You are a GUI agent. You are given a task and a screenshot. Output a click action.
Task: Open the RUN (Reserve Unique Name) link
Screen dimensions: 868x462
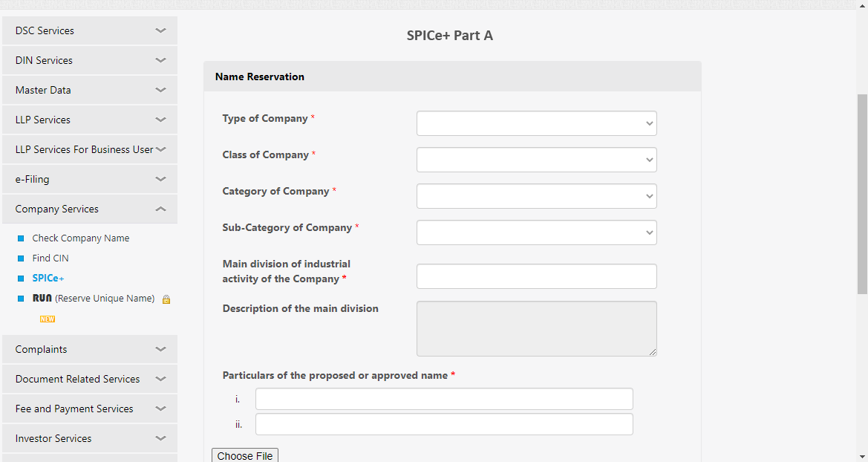tap(94, 298)
